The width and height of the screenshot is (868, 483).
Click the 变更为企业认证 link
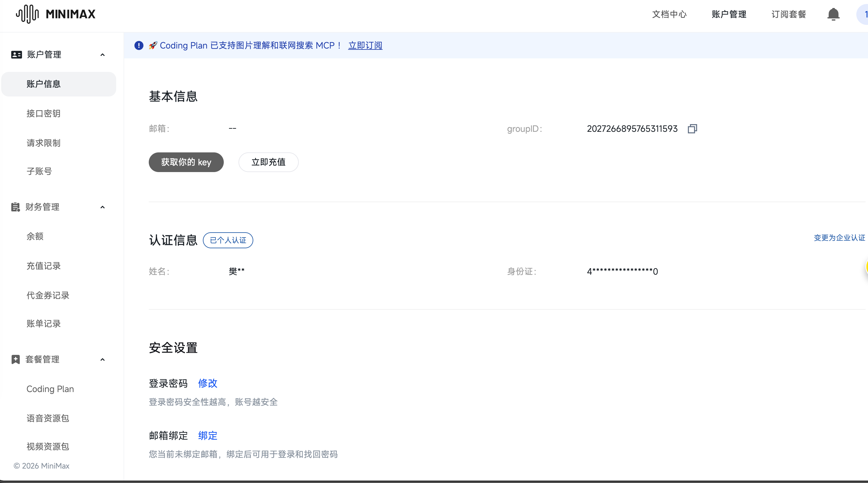[839, 238]
